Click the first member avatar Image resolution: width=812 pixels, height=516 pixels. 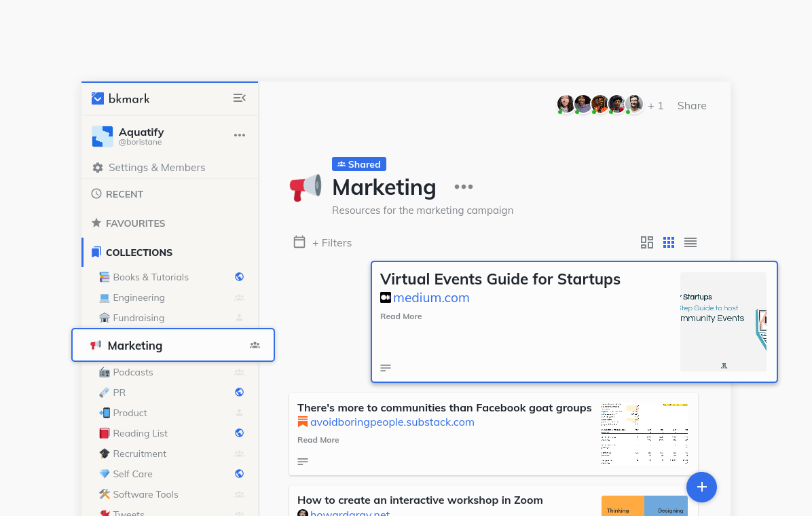566,104
